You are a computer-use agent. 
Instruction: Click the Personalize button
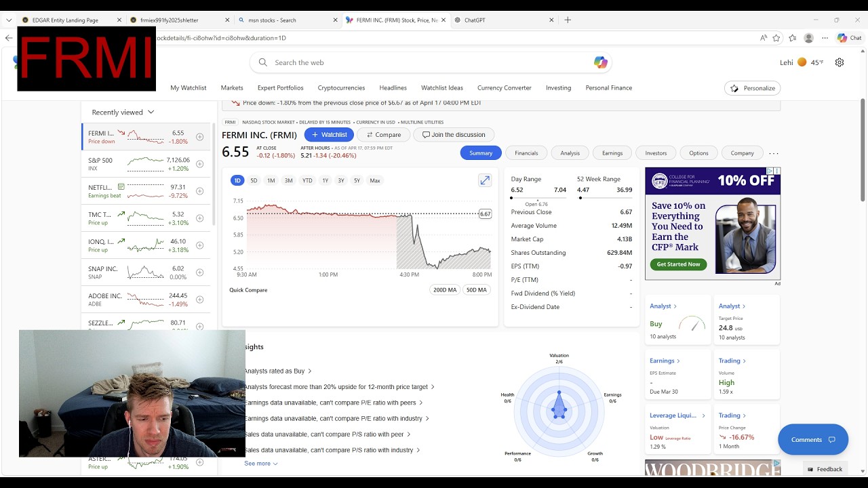[753, 88]
